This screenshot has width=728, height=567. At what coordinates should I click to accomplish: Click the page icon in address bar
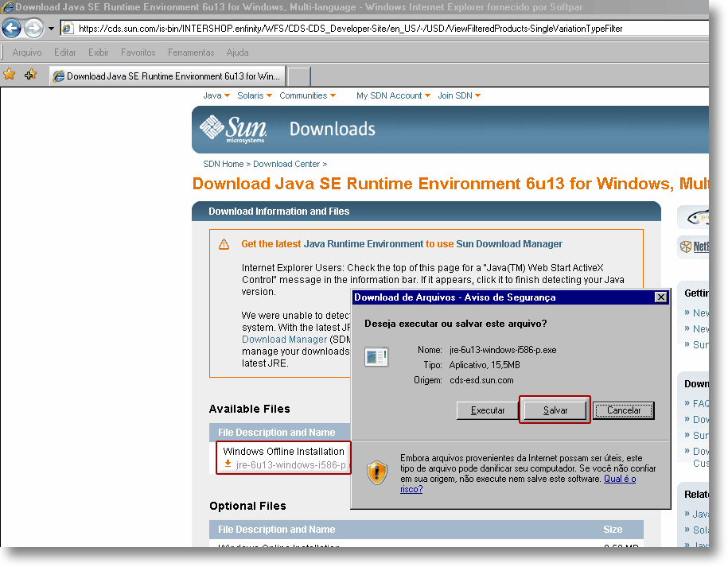(x=68, y=29)
